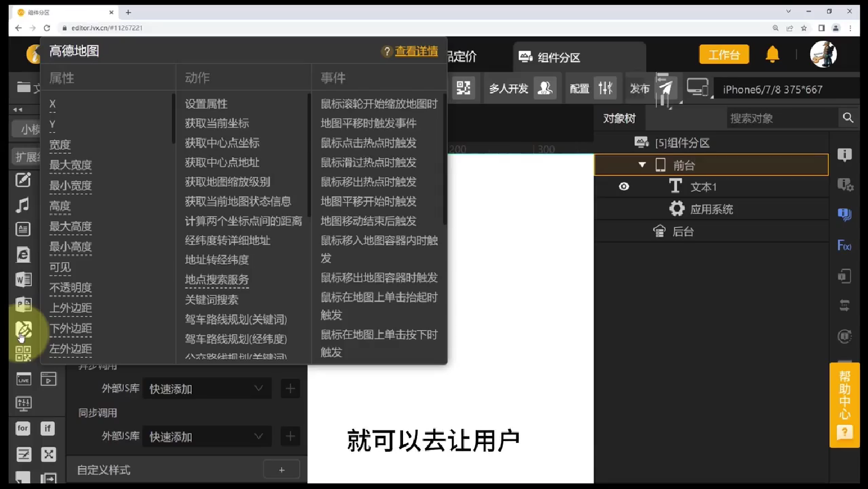Click the device preview screen icon
This screenshot has height=489, width=868.
click(697, 88)
